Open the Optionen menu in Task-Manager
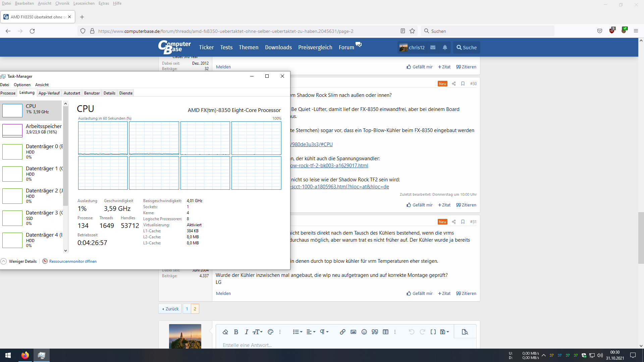644x362 pixels. pyautogui.click(x=22, y=85)
